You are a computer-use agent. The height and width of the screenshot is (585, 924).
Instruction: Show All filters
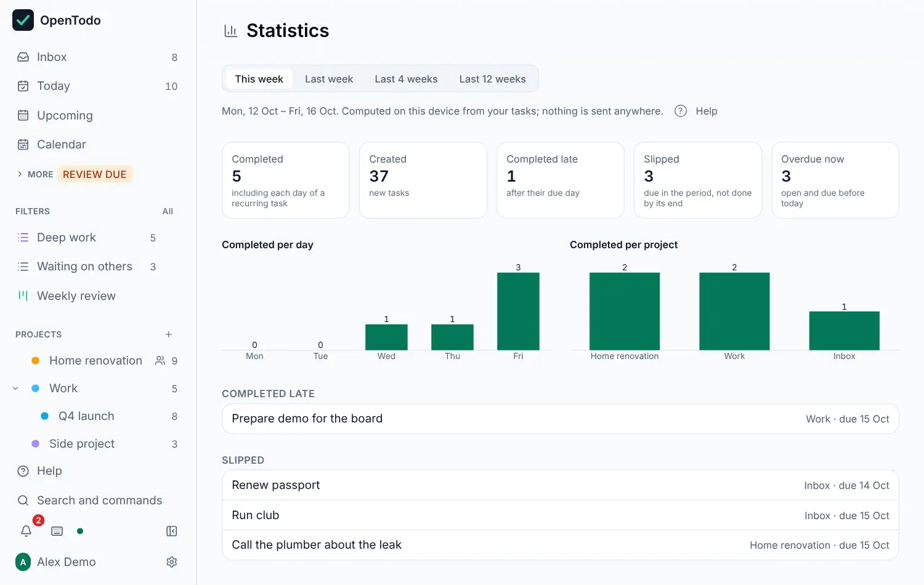tap(168, 211)
